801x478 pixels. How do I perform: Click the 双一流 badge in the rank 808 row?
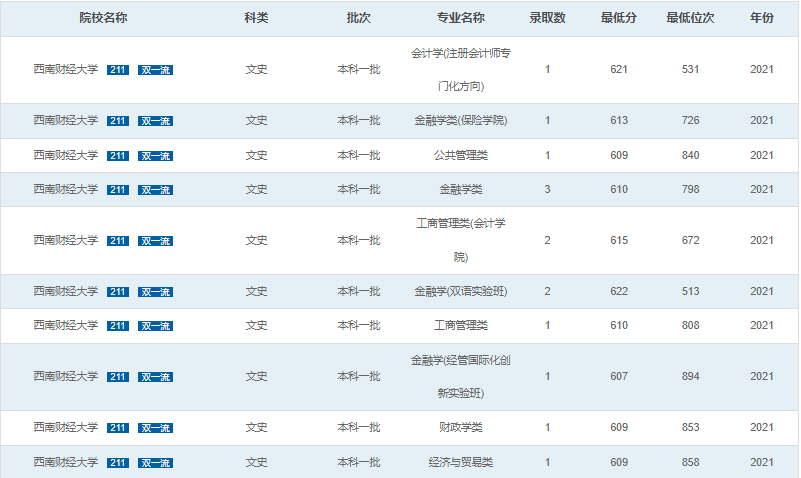coord(155,326)
